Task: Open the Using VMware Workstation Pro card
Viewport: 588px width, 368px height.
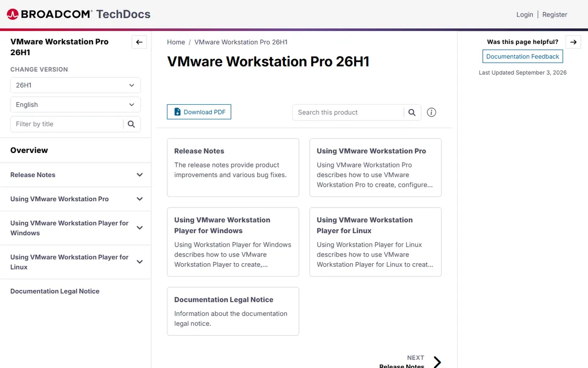Action: click(375, 167)
